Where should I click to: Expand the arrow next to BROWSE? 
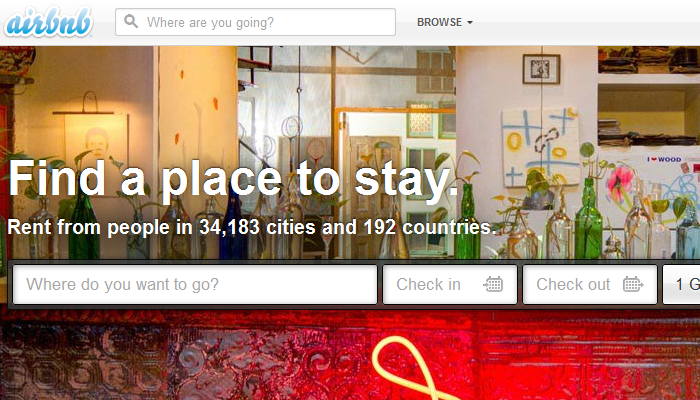pos(470,23)
